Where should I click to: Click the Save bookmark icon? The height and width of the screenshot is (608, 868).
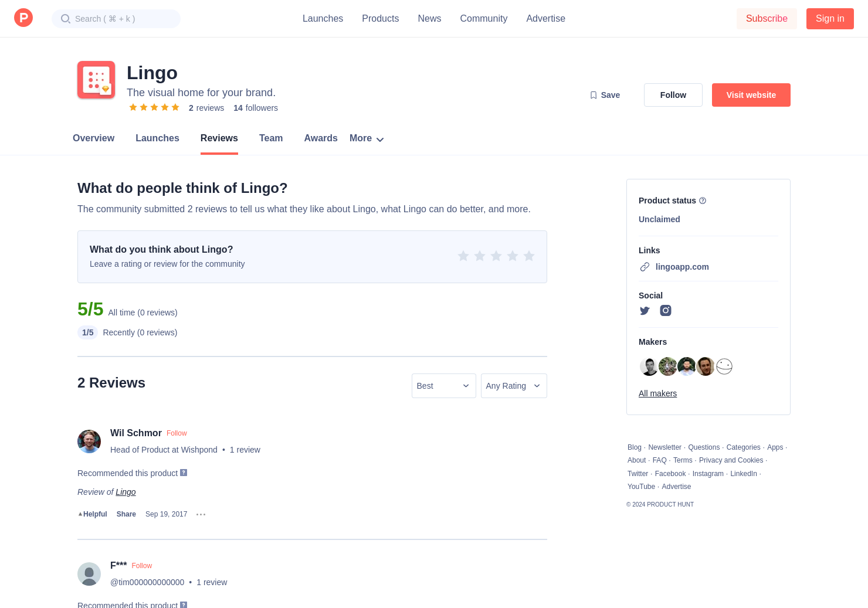pyautogui.click(x=594, y=95)
